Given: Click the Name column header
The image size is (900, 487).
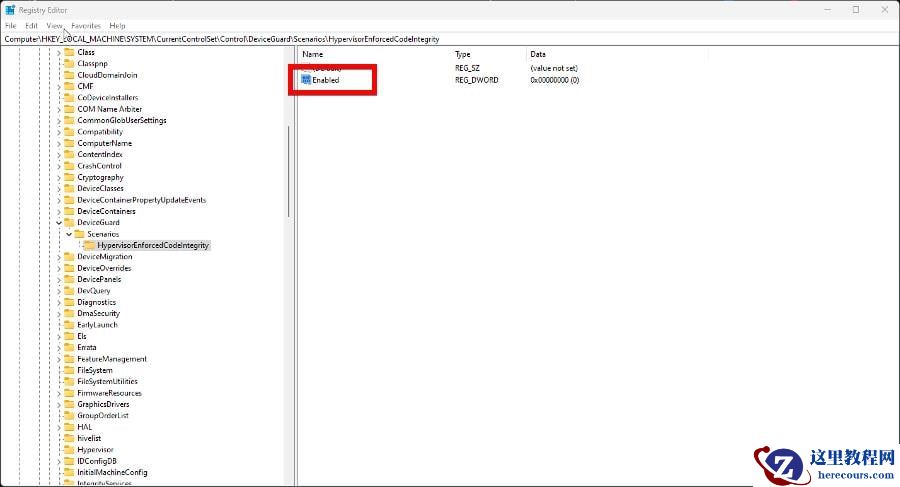Looking at the screenshot, I should click(x=313, y=54).
